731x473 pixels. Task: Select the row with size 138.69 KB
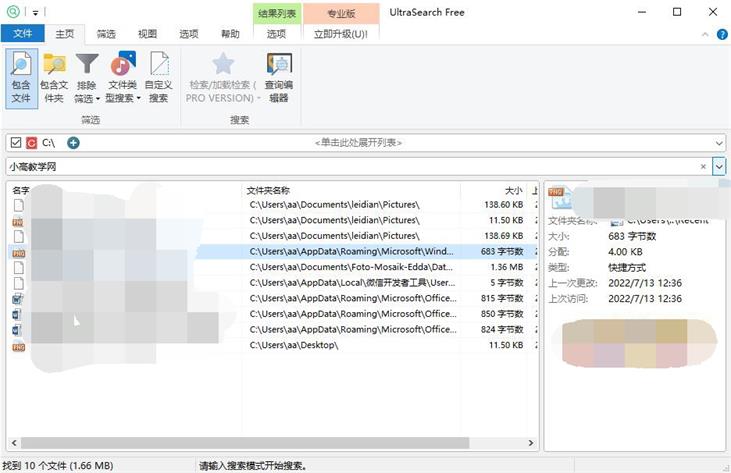point(273,236)
